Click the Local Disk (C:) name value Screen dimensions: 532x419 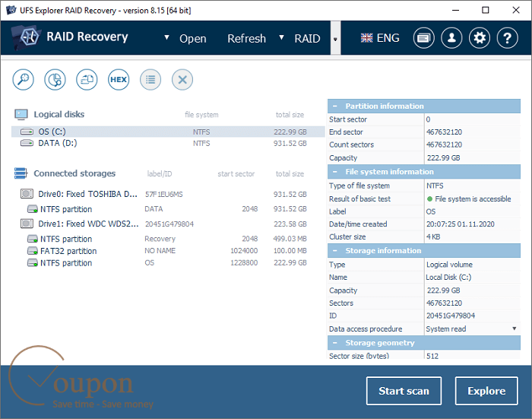tap(448, 278)
